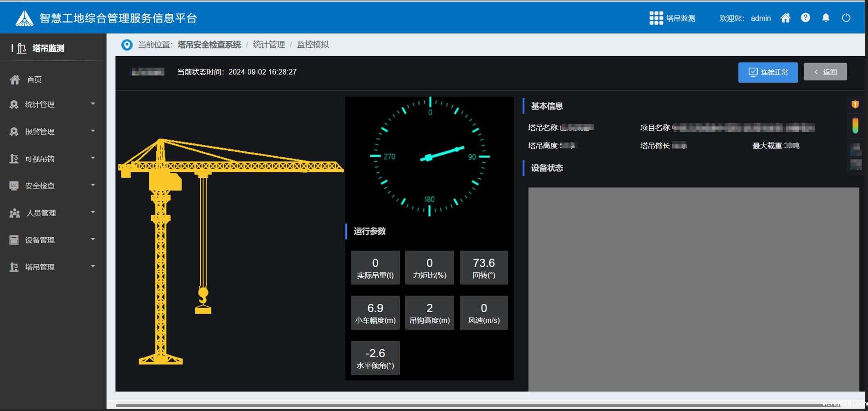The height and width of the screenshot is (411, 868).
Task: Click the 返回 back button
Action: click(x=825, y=72)
